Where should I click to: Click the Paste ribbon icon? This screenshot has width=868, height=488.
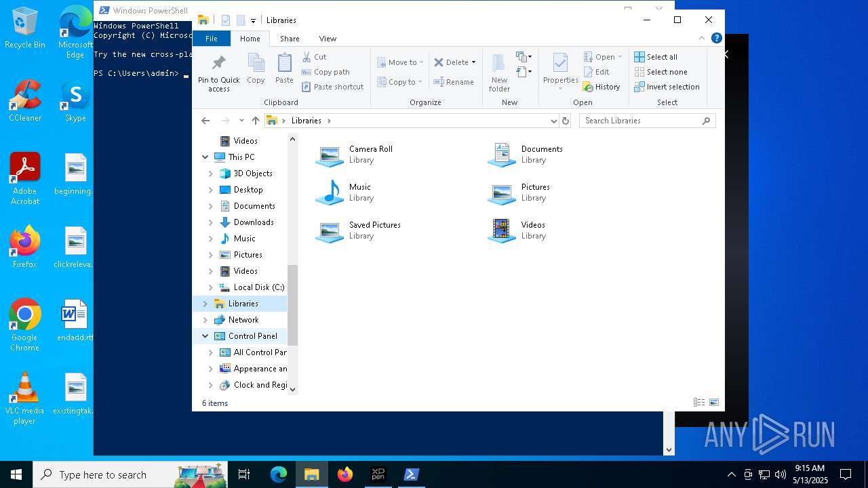284,69
